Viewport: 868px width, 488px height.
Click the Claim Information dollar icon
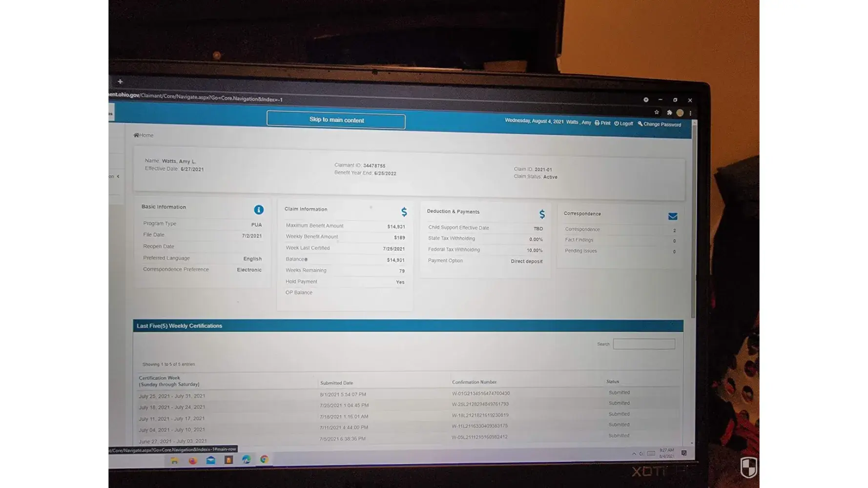coord(404,212)
